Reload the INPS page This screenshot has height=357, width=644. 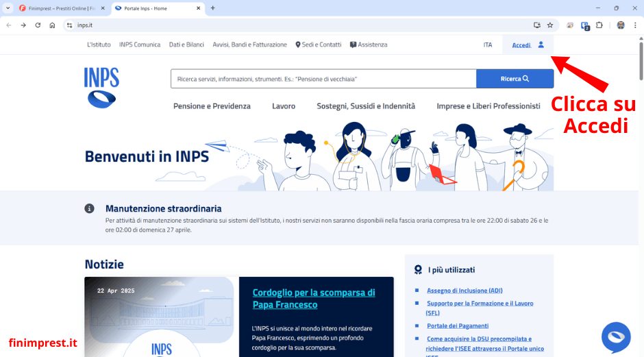pyautogui.click(x=38, y=25)
